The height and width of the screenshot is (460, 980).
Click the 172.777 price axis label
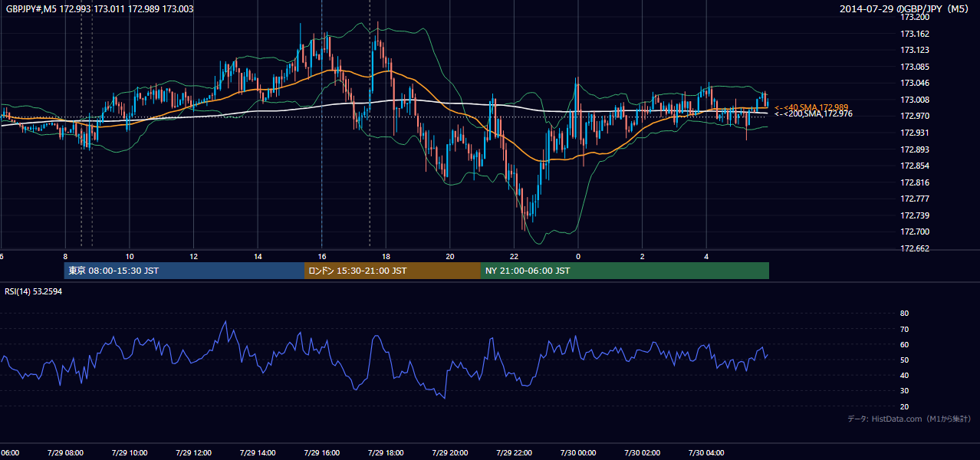click(x=914, y=199)
